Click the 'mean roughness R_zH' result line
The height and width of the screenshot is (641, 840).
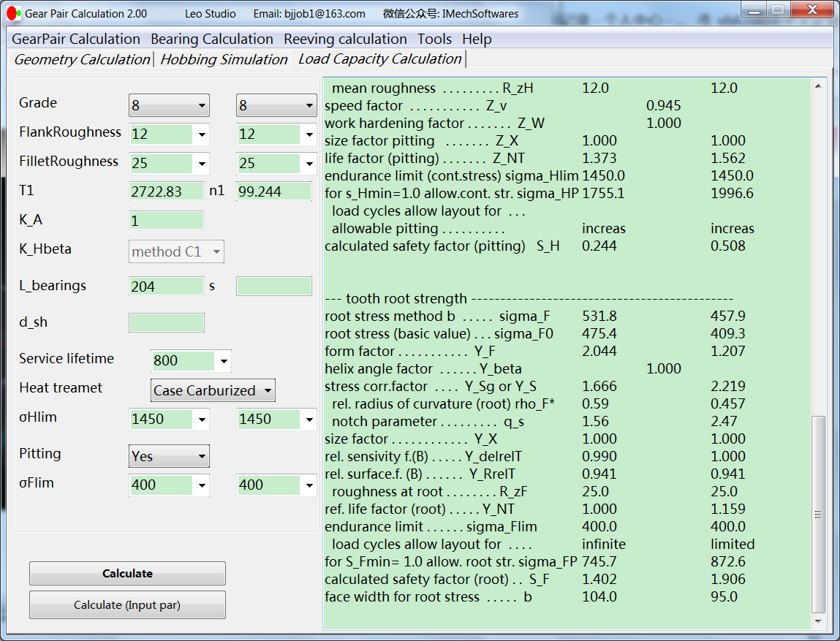pyautogui.click(x=534, y=88)
